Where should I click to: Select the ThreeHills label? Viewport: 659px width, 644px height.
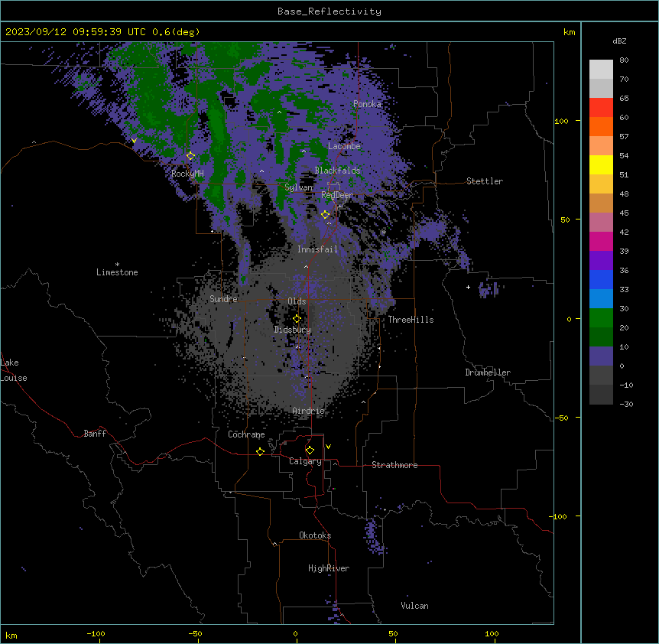click(x=411, y=320)
